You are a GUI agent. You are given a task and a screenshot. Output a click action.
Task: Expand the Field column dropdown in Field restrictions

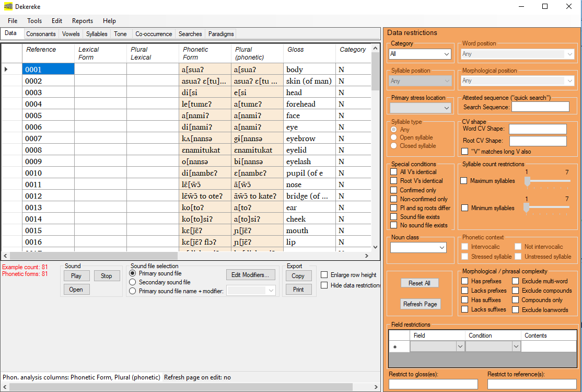point(460,347)
